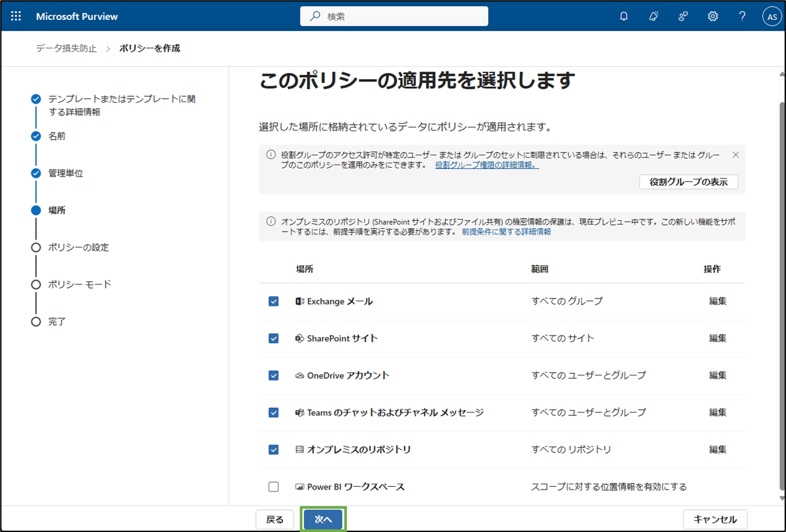This screenshot has width=786, height=532.
Task: Click the すべての サイト scope text
Action: [562, 338]
